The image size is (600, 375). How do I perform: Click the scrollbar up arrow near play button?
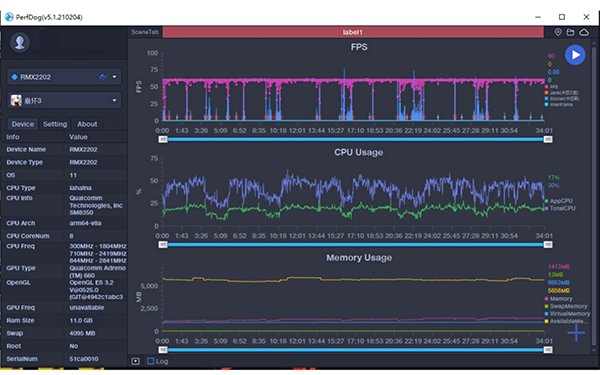click(x=594, y=43)
